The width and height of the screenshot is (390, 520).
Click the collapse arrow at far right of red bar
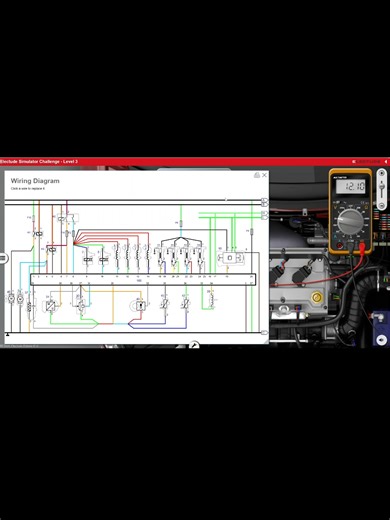pos(386,162)
